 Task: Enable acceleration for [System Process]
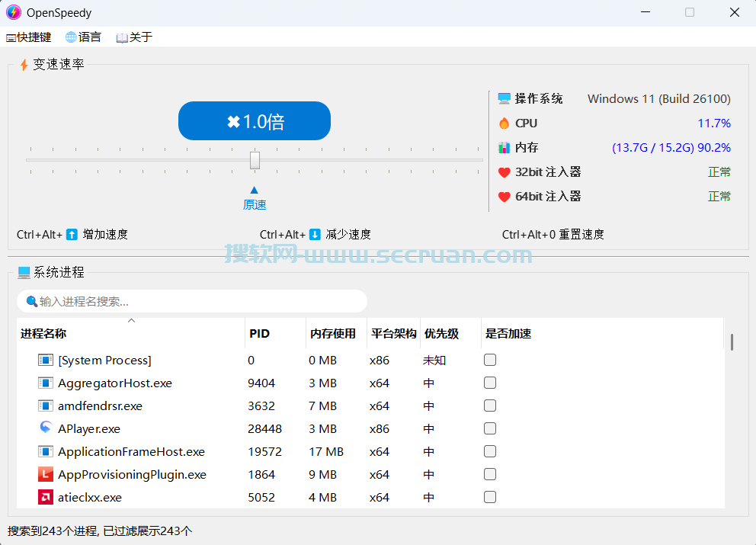pyautogui.click(x=490, y=360)
